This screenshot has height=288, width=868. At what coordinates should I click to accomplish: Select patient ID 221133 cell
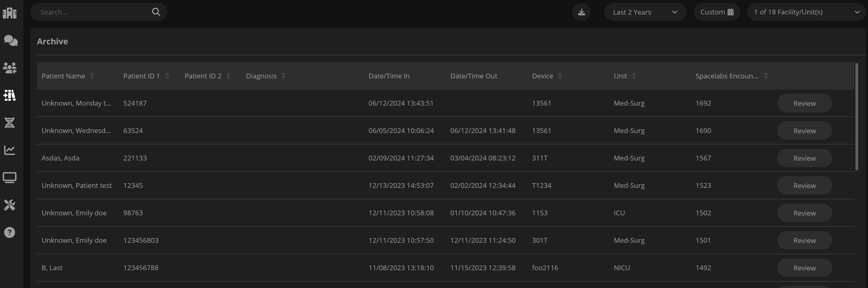[x=135, y=158]
